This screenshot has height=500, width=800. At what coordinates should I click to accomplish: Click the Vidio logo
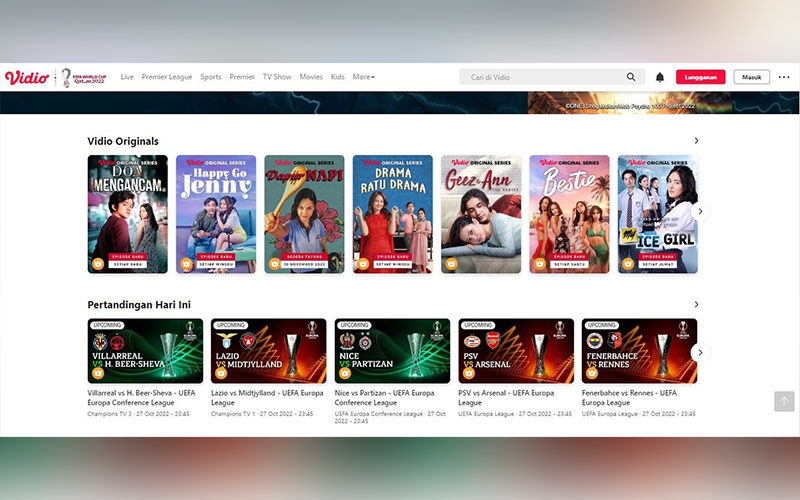tap(26, 77)
